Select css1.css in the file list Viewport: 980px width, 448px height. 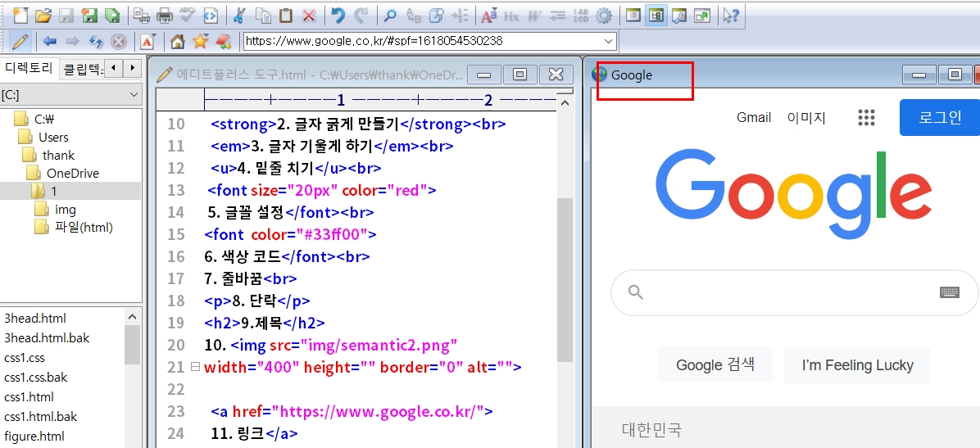pos(25,358)
